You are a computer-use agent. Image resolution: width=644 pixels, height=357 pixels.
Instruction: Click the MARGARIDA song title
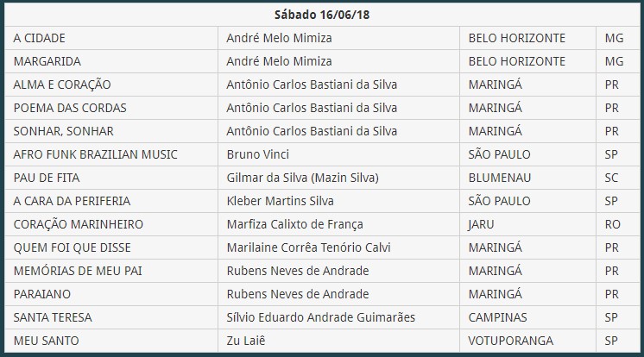47,61
